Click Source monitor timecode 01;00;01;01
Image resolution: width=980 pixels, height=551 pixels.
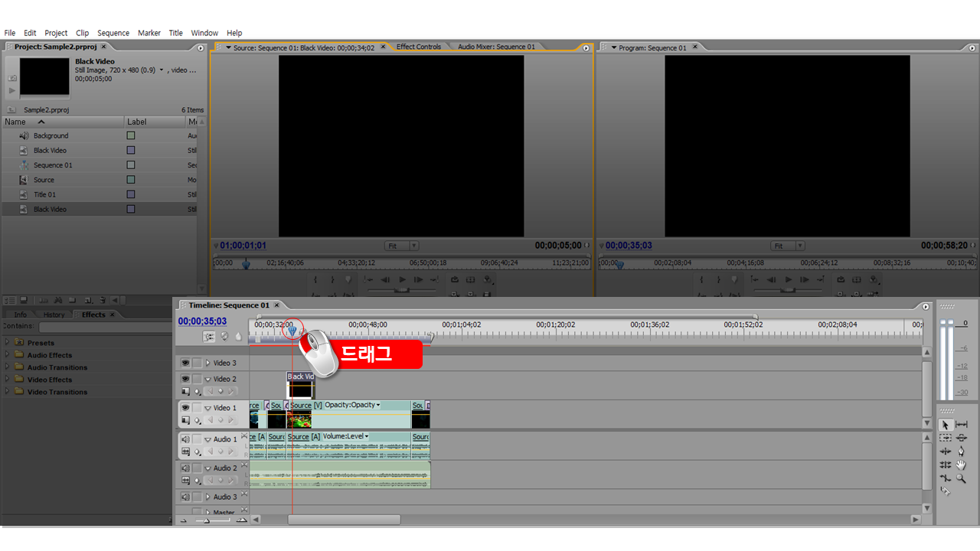[x=243, y=246]
